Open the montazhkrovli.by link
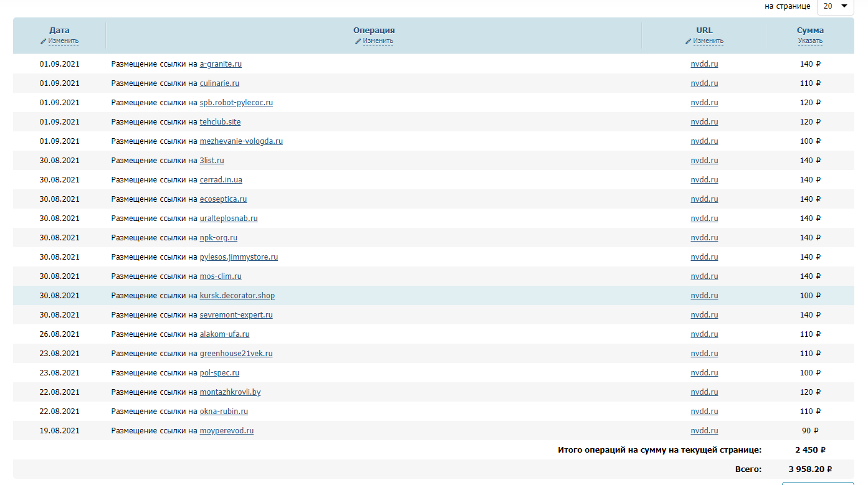The height and width of the screenshot is (485, 868). (x=230, y=392)
